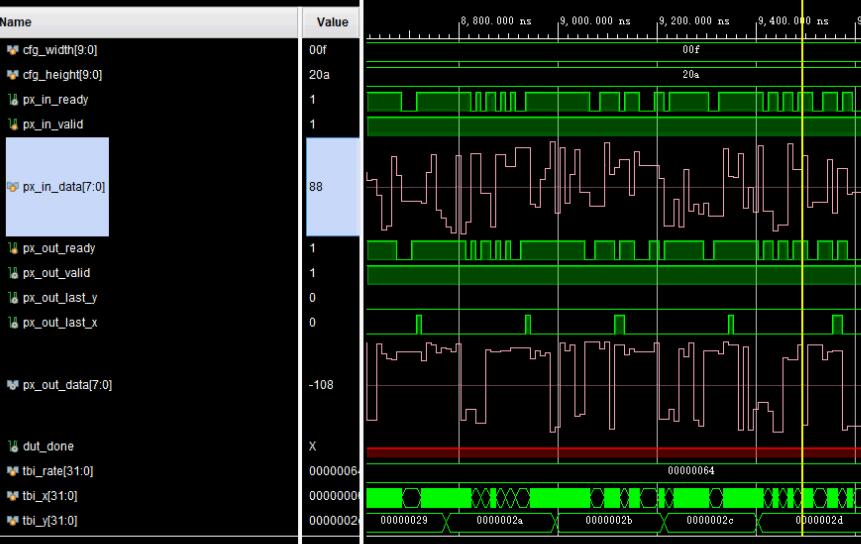The image size is (861, 544).
Task: Click the 9,000.000 ns ruler mark
Action: (x=595, y=21)
